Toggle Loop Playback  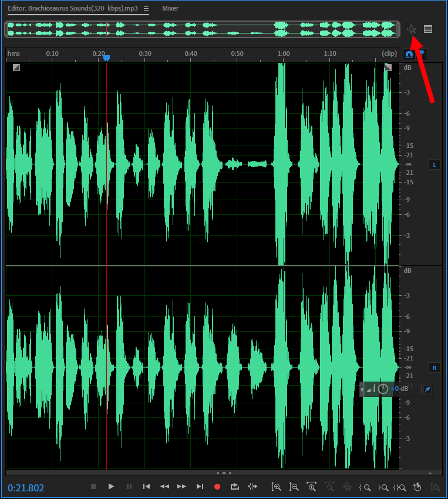(x=234, y=487)
